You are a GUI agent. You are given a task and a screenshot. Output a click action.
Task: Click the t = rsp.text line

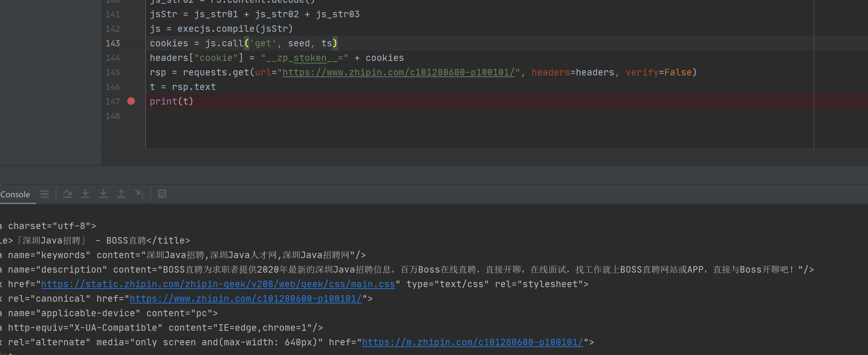coord(183,87)
